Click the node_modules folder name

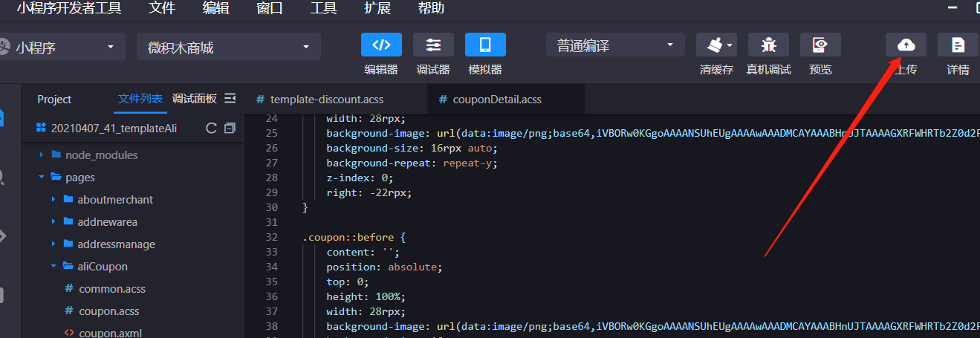pyautogui.click(x=101, y=155)
